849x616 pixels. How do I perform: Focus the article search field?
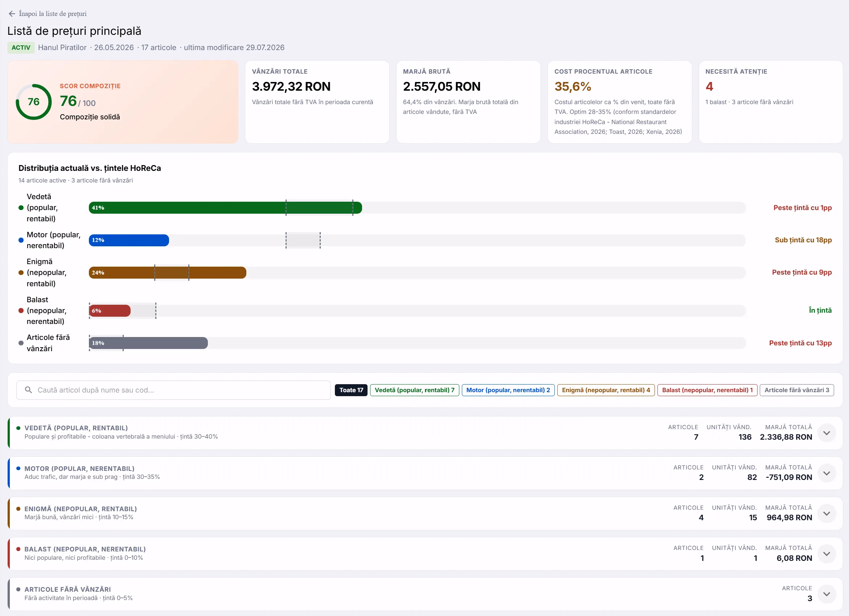(x=173, y=390)
